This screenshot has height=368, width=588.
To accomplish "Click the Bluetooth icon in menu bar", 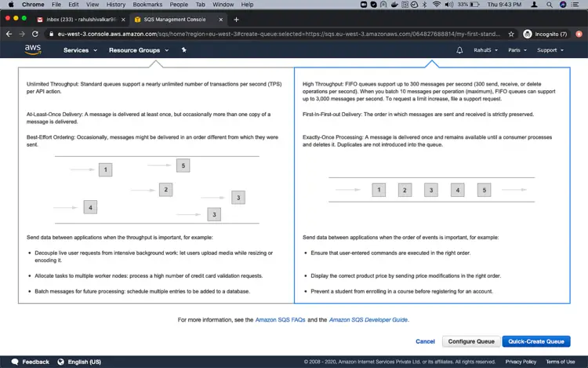I will pyautogui.click(x=424, y=5).
